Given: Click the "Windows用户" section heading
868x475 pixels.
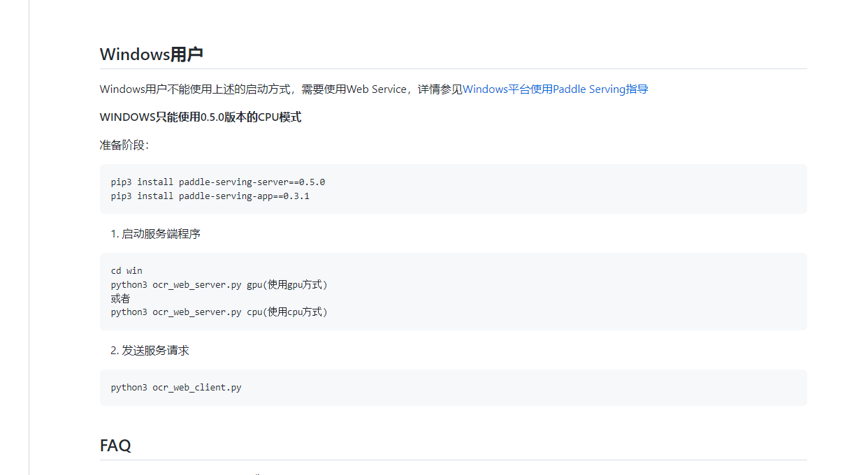Looking at the screenshot, I should point(151,54).
